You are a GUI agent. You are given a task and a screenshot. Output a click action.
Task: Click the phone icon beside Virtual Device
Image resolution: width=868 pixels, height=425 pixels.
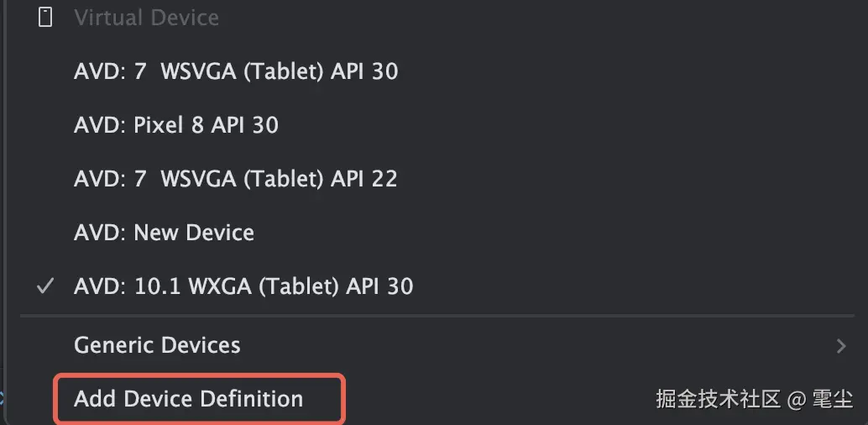pos(44,17)
